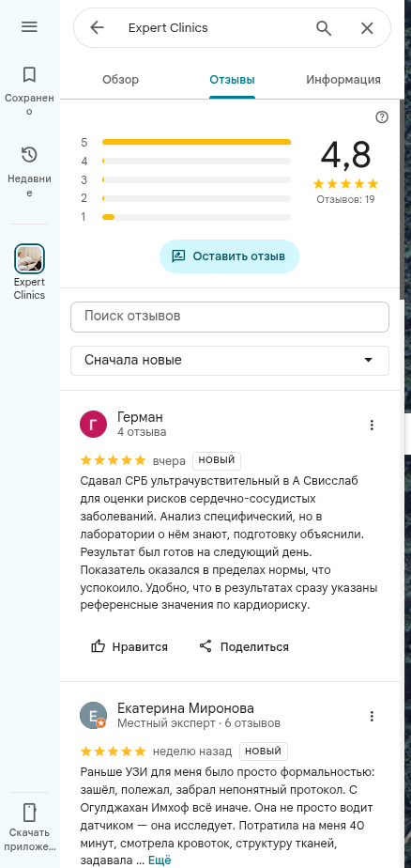Click Download app phone icon
The height and width of the screenshot is (868, 411).
click(x=29, y=813)
